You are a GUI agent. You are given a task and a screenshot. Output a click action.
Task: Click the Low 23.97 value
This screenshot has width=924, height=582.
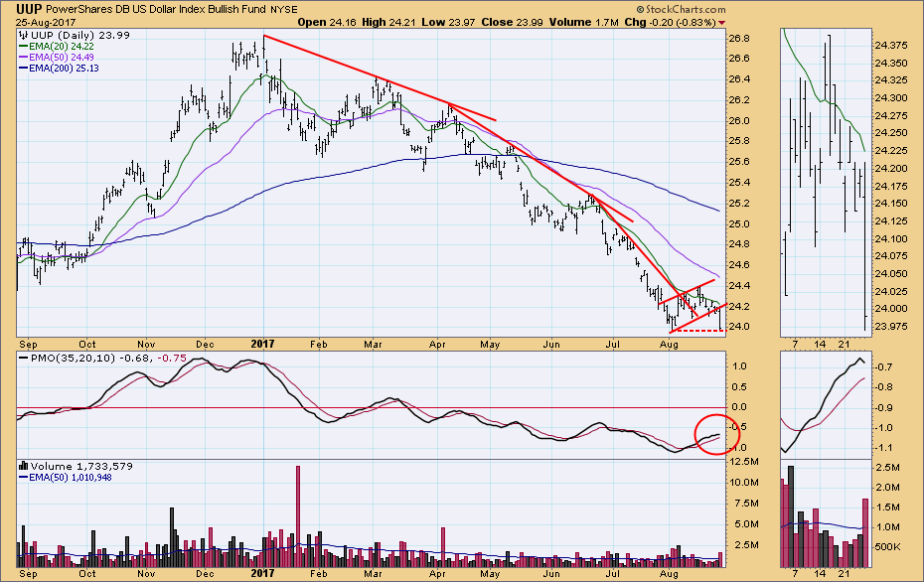pyautogui.click(x=448, y=23)
